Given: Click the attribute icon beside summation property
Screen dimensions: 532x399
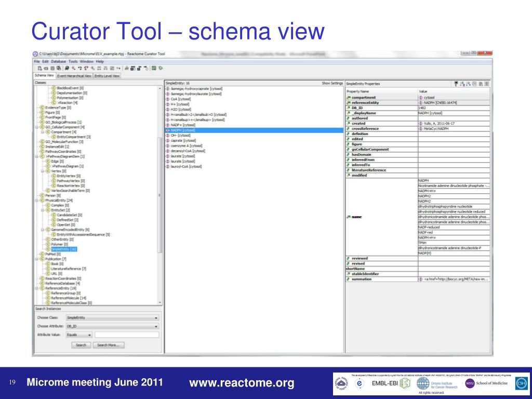Looking at the screenshot, I should (349, 279).
